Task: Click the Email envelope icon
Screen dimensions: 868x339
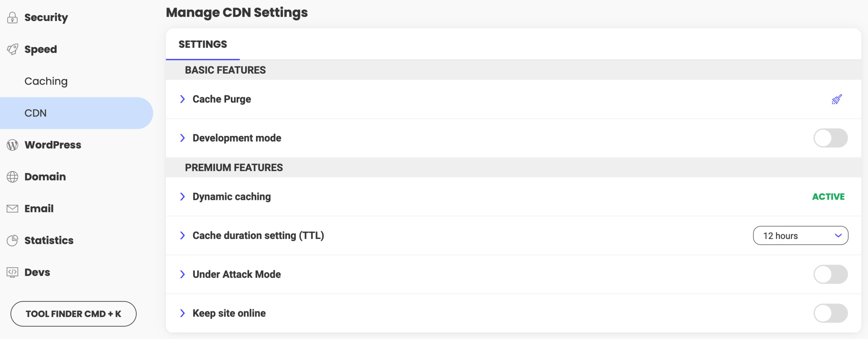Action: pos(12,209)
